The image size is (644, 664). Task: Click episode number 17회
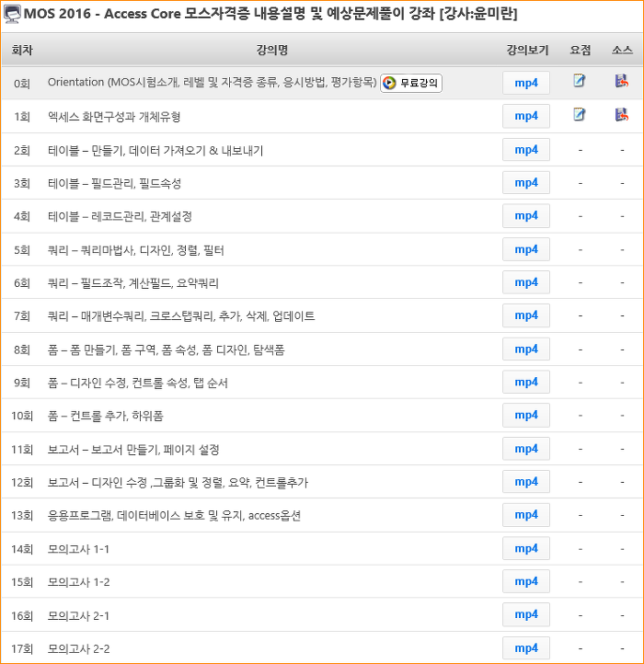(x=22, y=648)
